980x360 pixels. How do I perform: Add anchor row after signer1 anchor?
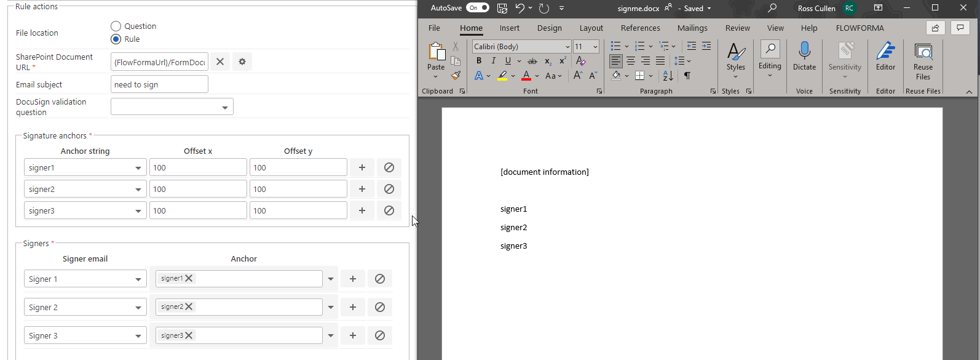362,167
